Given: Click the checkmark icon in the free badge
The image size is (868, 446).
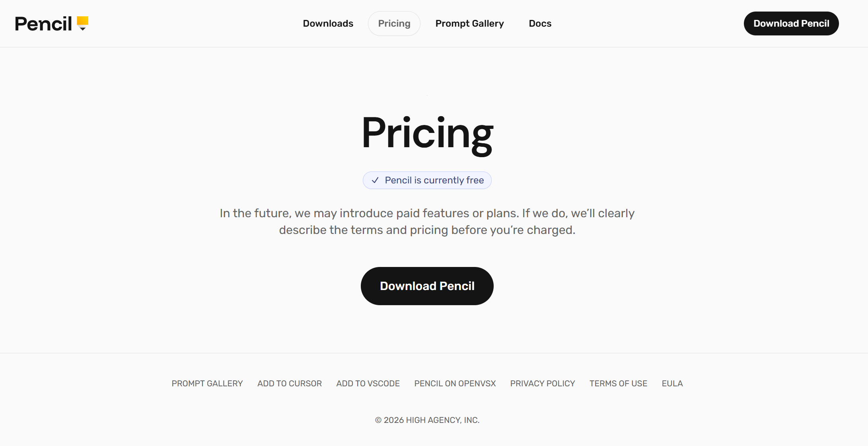Looking at the screenshot, I should click(375, 180).
